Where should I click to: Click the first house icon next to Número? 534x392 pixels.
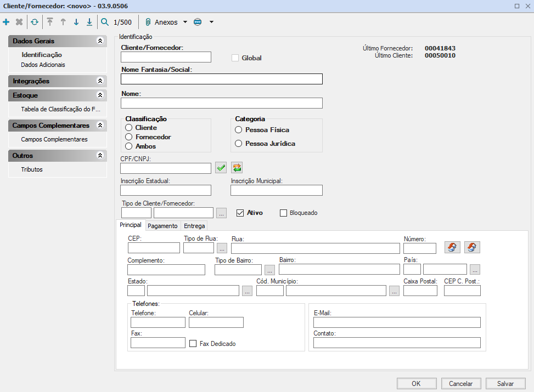452,247
